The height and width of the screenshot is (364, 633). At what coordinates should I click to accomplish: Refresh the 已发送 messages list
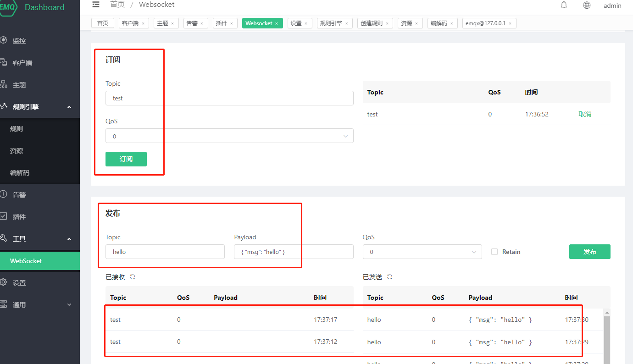390,277
